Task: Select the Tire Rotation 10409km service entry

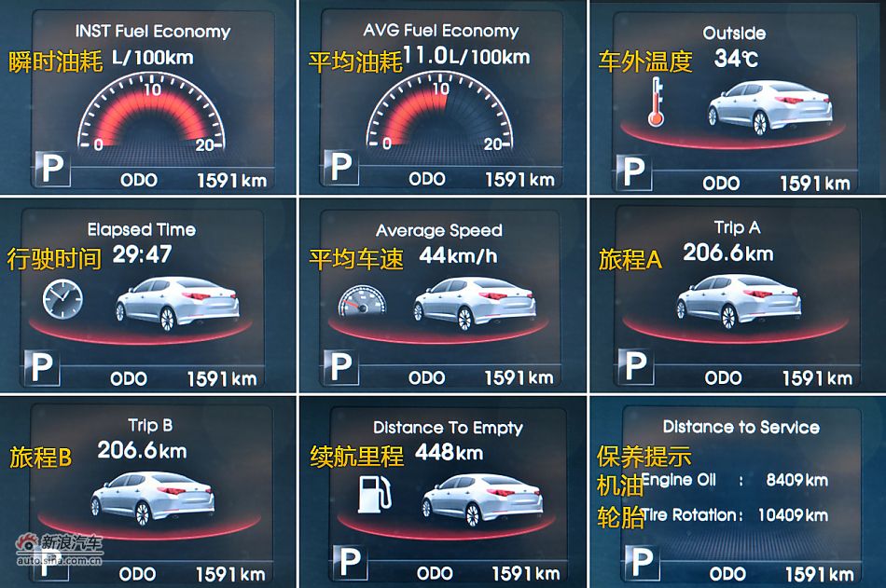Action: coord(735,514)
